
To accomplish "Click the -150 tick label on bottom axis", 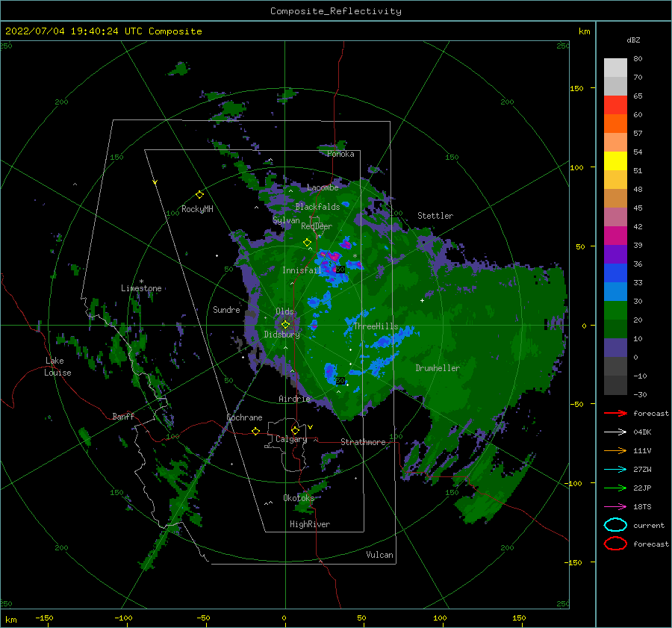I will click(44, 618).
